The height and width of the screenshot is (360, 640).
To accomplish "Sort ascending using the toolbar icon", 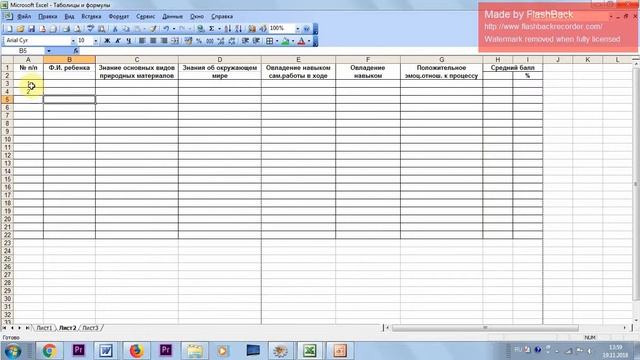I will click(228, 29).
